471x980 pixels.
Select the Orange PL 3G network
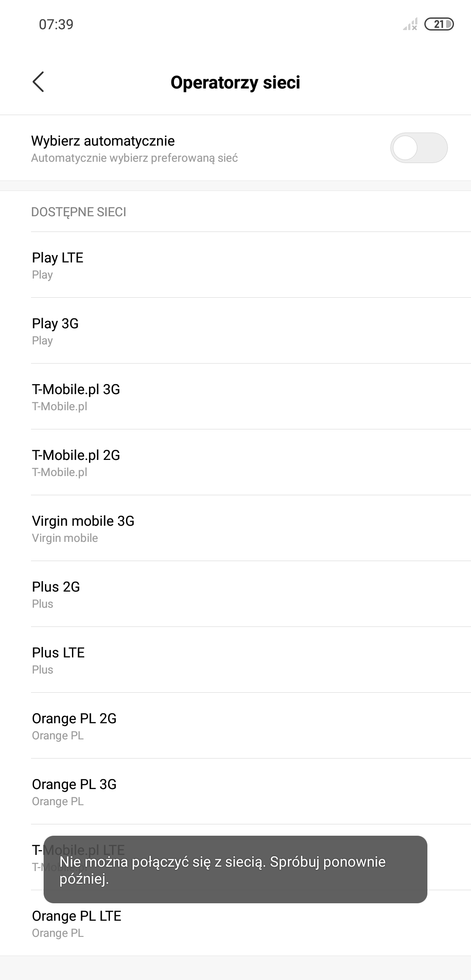tap(235, 792)
